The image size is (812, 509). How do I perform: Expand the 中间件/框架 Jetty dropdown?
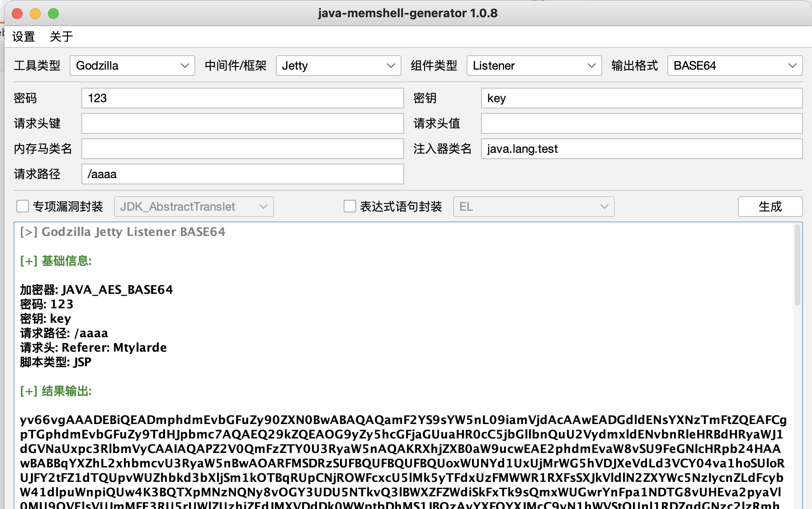pos(338,66)
